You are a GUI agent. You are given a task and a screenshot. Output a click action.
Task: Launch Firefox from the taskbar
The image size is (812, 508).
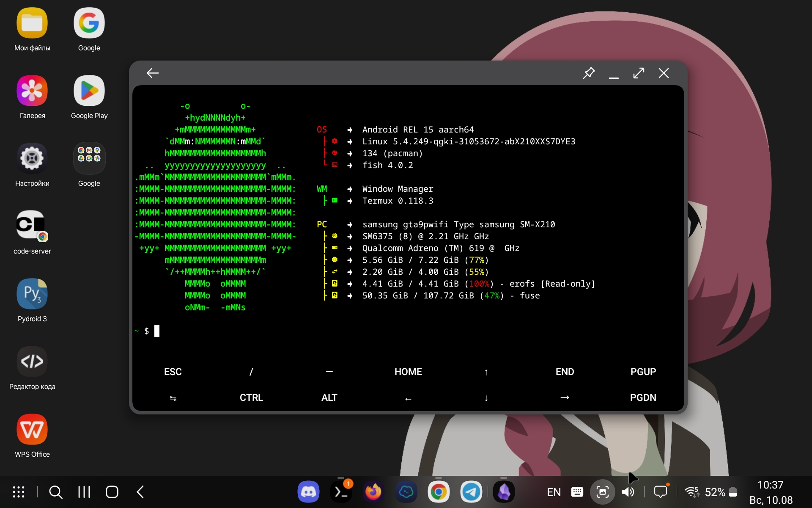click(373, 491)
